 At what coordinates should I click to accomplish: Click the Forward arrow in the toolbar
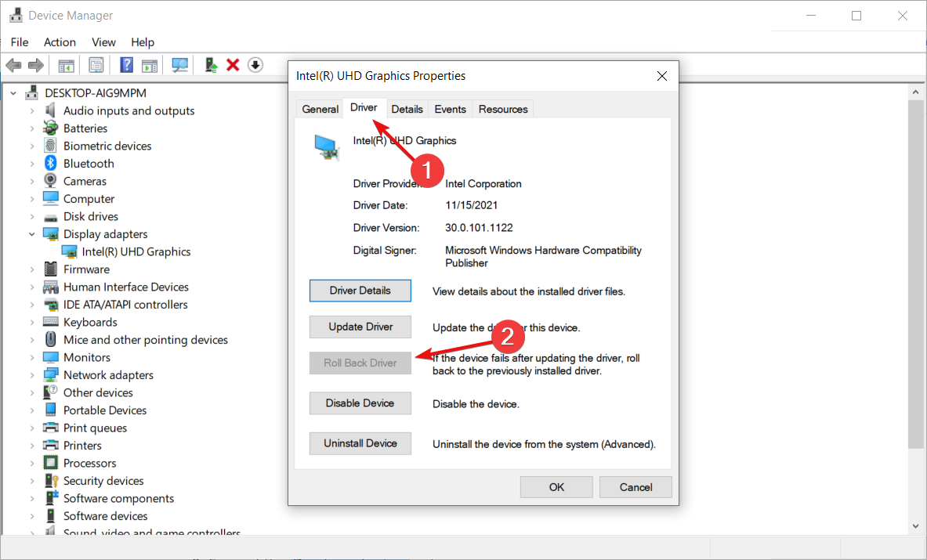tap(36, 65)
